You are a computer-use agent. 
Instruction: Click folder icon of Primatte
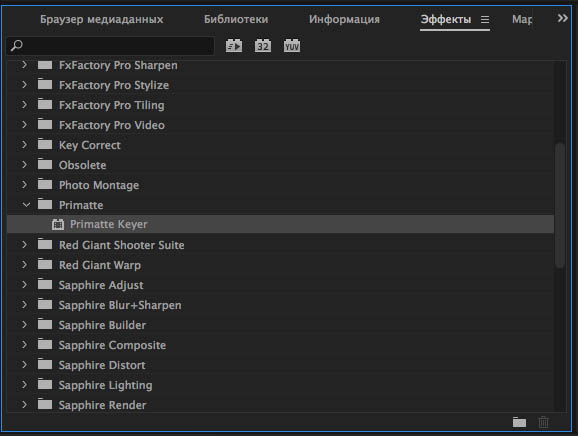(45, 204)
